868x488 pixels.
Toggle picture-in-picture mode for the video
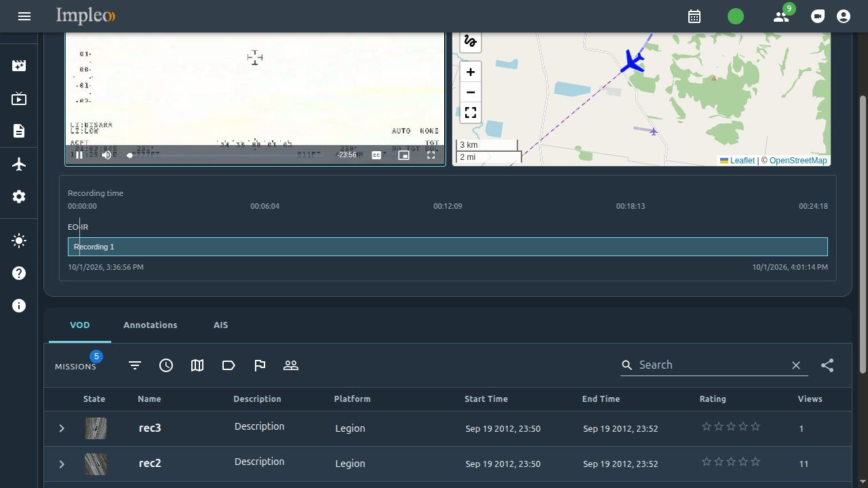tap(403, 155)
